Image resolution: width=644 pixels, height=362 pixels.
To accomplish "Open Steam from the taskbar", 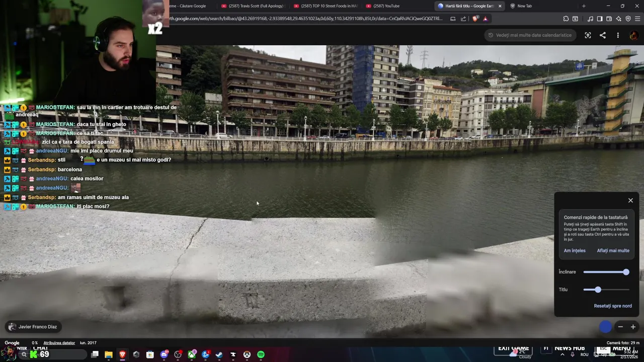I will tap(219, 354).
